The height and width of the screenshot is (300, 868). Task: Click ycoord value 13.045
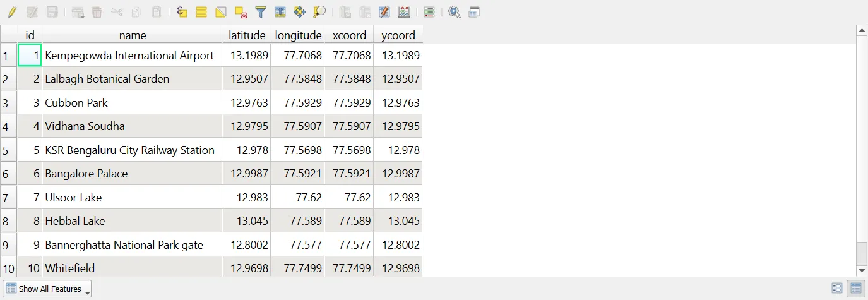point(398,221)
